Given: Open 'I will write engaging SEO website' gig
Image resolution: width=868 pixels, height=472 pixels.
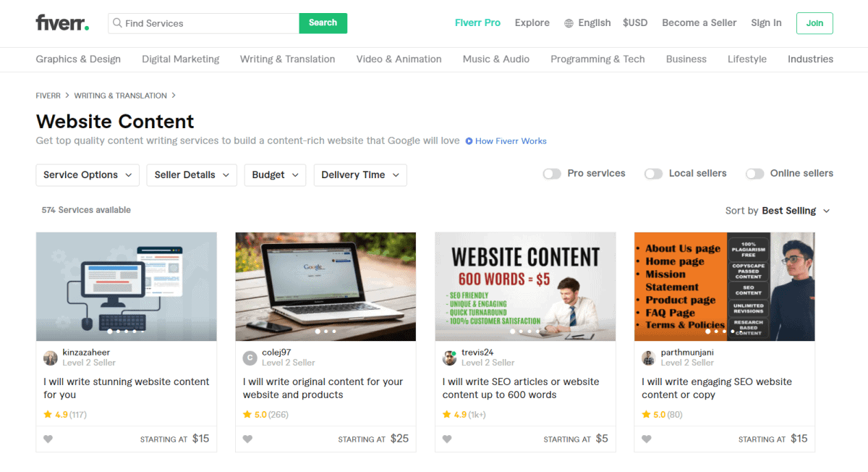Looking at the screenshot, I should pos(717,388).
